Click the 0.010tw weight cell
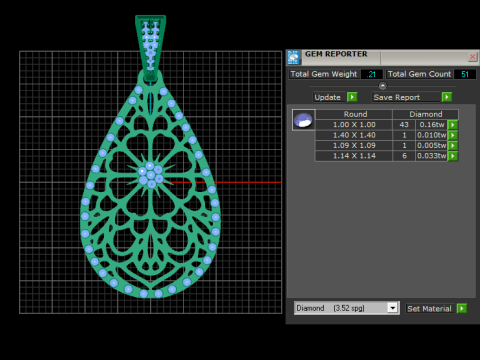 coord(432,135)
